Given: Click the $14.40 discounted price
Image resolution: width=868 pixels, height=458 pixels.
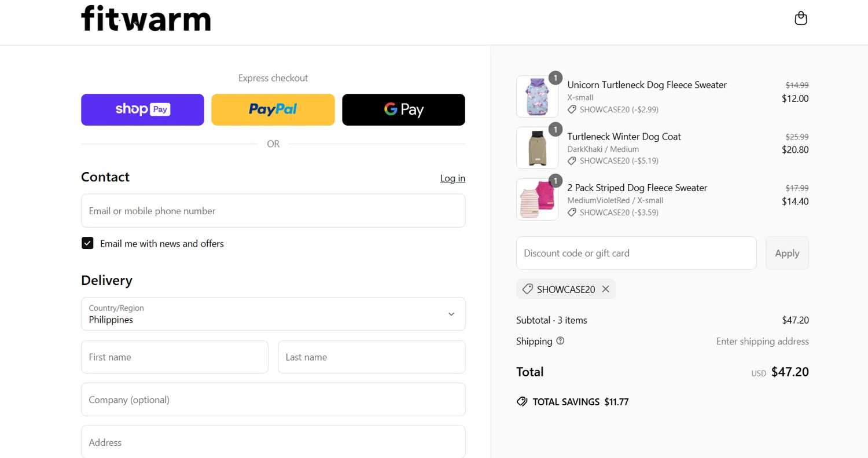Looking at the screenshot, I should point(795,201).
